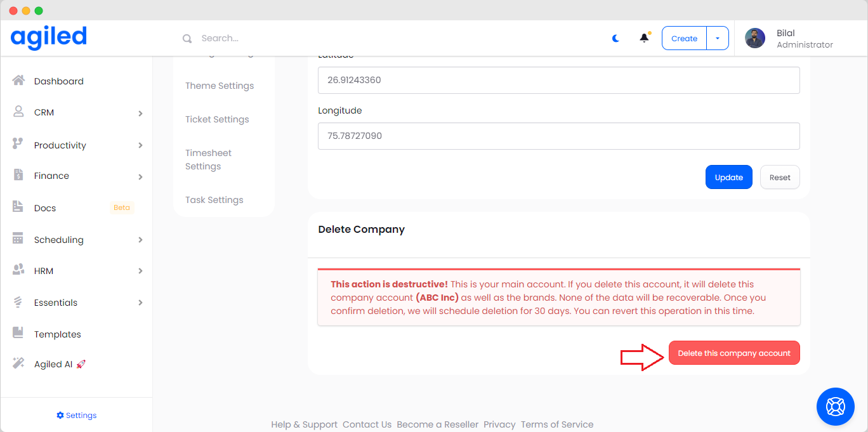This screenshot has width=868, height=432.
Task: Click the Reset button
Action: [779, 178]
